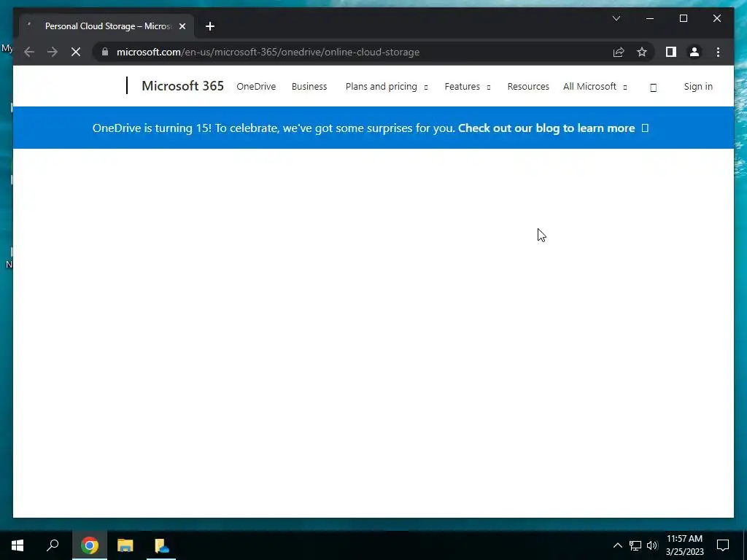Image resolution: width=747 pixels, height=560 pixels.
Task: Open the Microsoft 365 home link
Action: click(x=182, y=86)
